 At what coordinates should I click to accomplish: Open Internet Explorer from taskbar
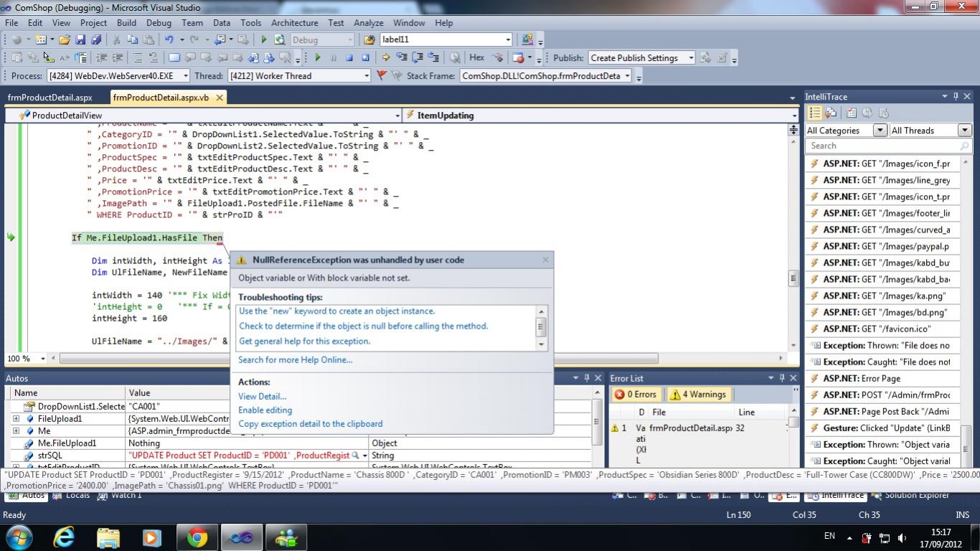tap(64, 537)
